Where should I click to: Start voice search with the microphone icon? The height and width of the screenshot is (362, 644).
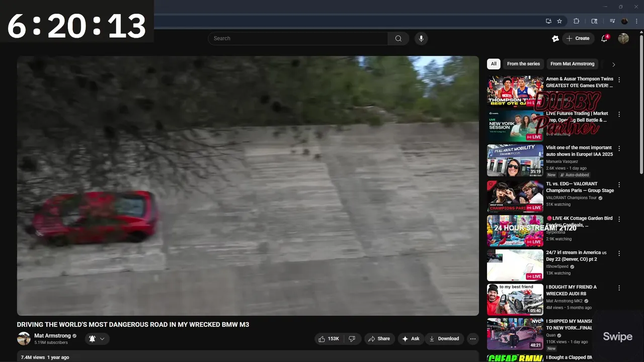point(421,38)
